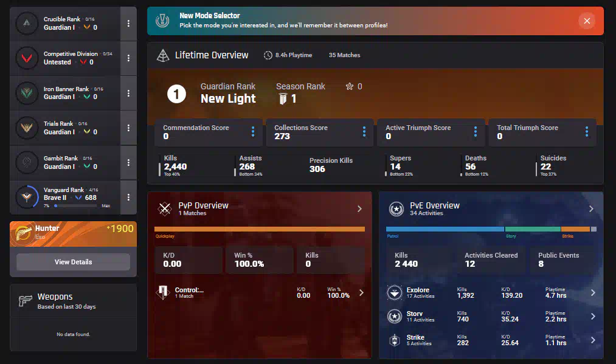Dismiss the New Mode Selector banner
This screenshot has width=616, height=364.
coord(587,21)
